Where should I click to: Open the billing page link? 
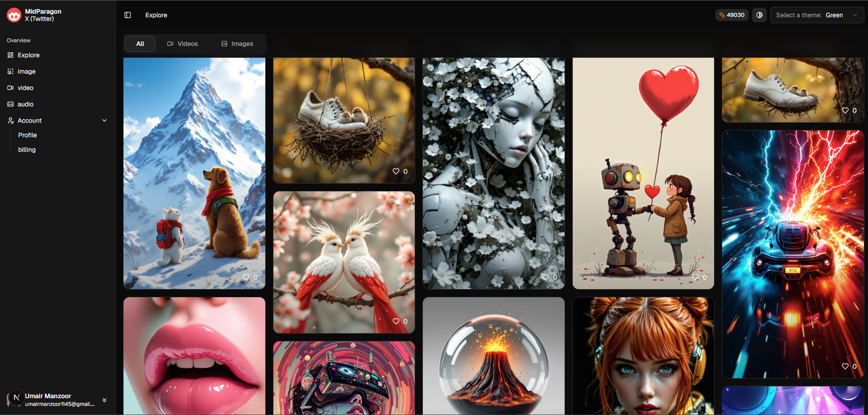click(x=26, y=150)
